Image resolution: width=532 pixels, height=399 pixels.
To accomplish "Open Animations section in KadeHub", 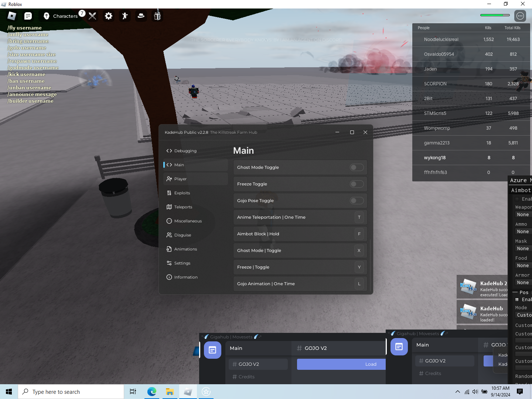I will [x=196, y=249].
